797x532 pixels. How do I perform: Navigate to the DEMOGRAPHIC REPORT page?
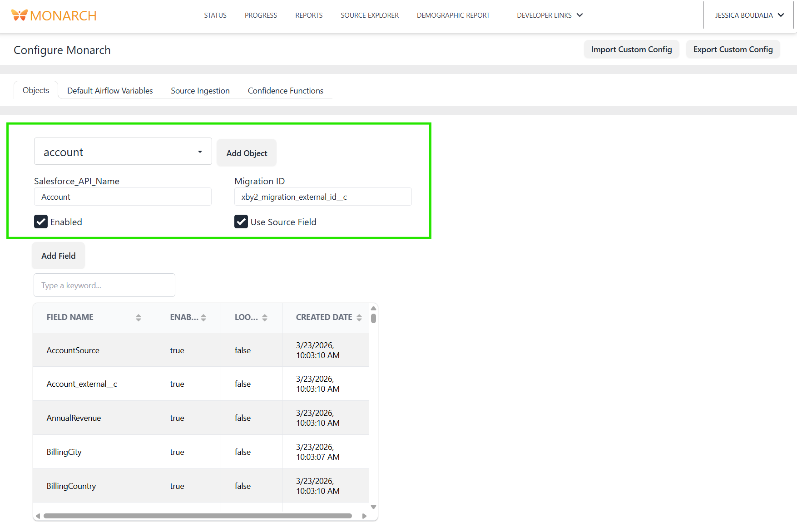click(x=453, y=15)
